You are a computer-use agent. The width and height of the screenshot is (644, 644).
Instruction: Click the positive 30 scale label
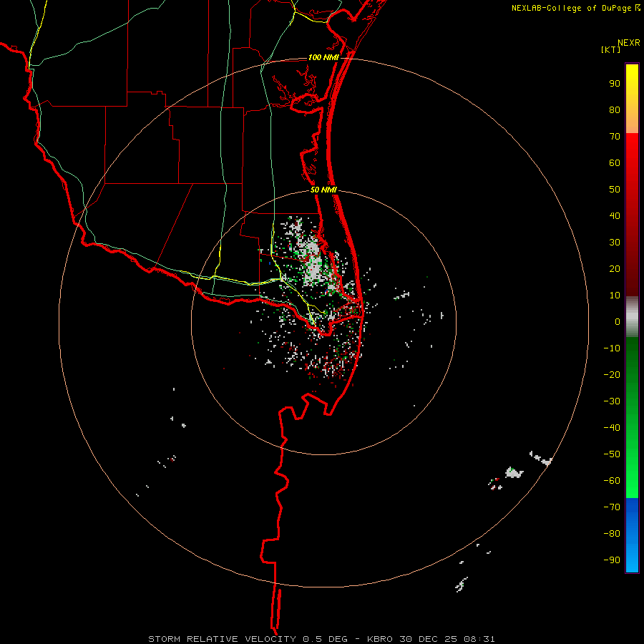pos(615,243)
